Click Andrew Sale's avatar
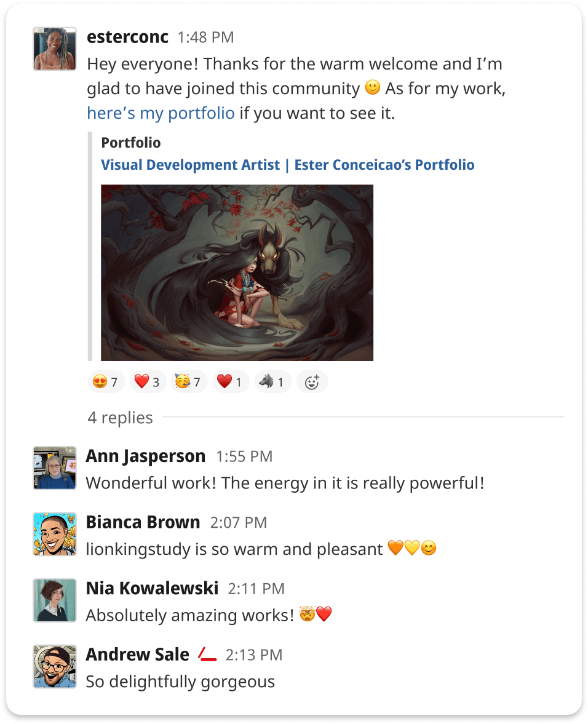588x724 pixels. pyautogui.click(x=55, y=667)
